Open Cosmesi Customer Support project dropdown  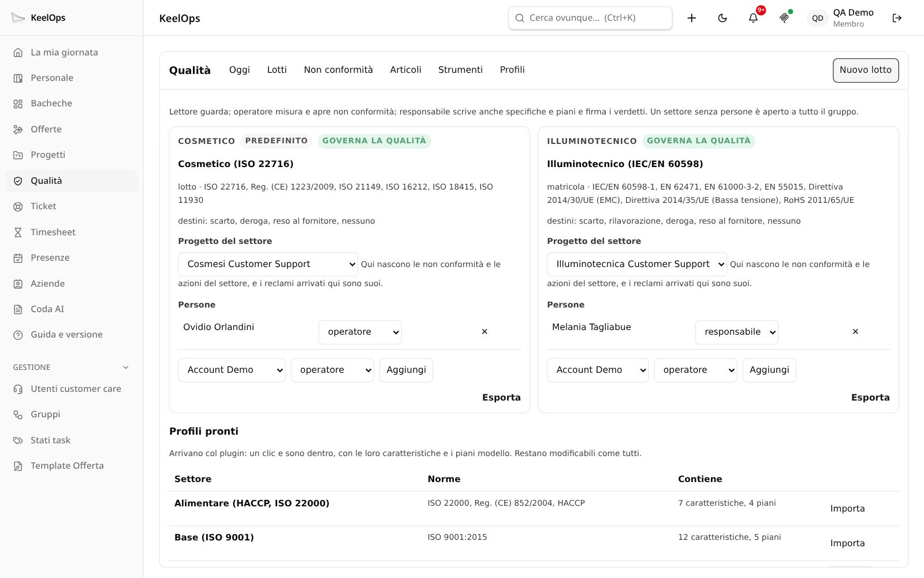click(x=268, y=264)
